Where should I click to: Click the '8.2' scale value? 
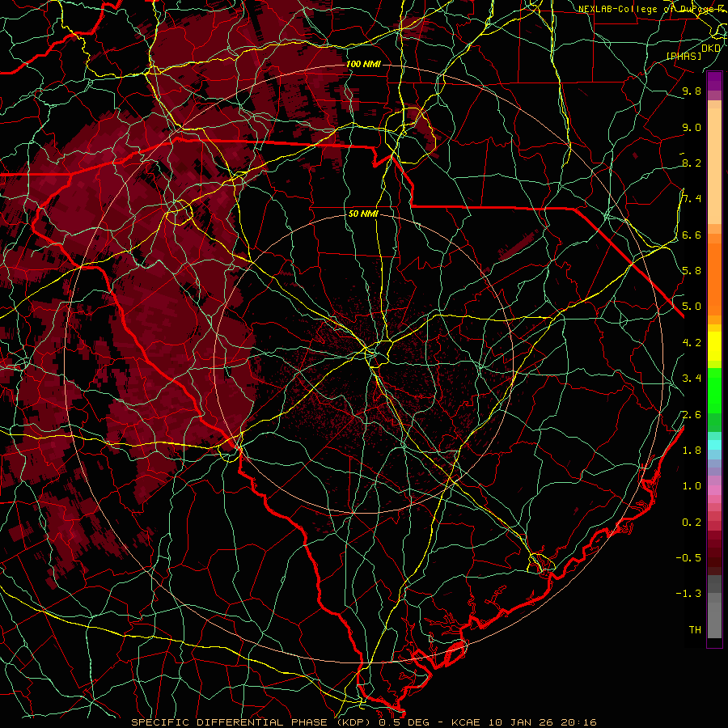692,163
